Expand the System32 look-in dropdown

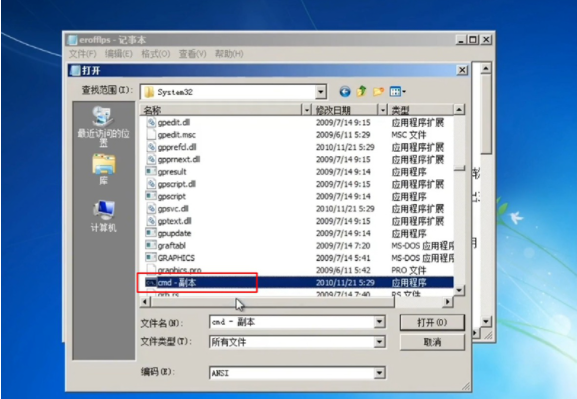pos(321,92)
